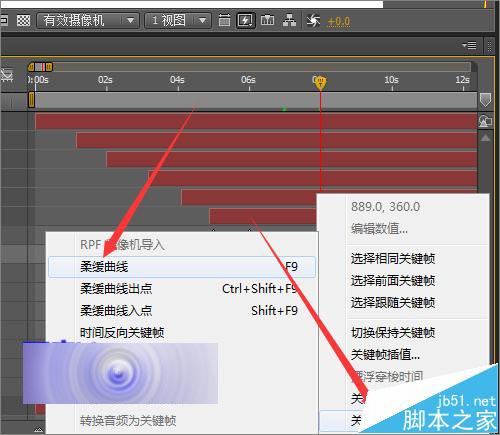Screen dimensions: 500x435
Task: Click the panel grip handle beside panel menu
Action: pyautogui.click(x=489, y=46)
